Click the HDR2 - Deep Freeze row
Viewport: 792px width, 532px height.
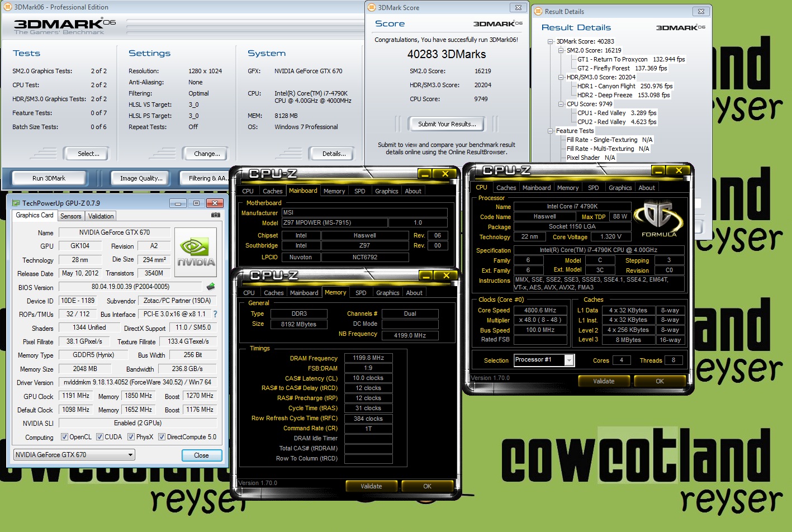coord(624,95)
